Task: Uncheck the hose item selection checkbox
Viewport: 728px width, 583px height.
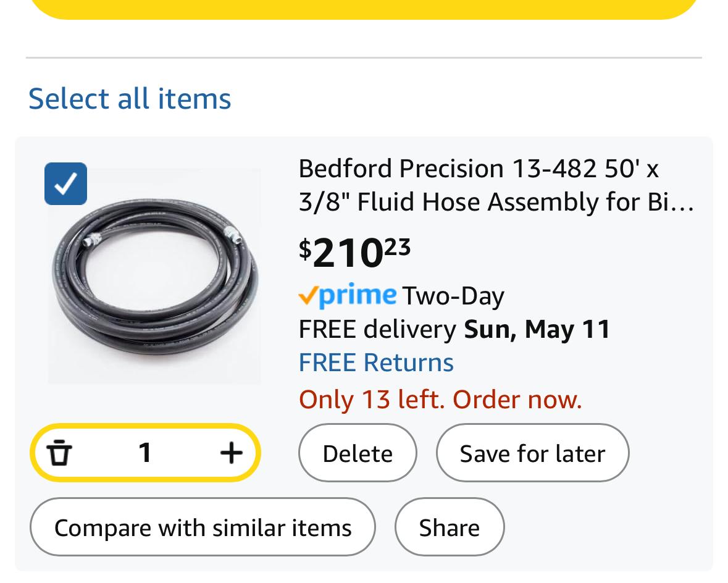Action: [x=66, y=183]
